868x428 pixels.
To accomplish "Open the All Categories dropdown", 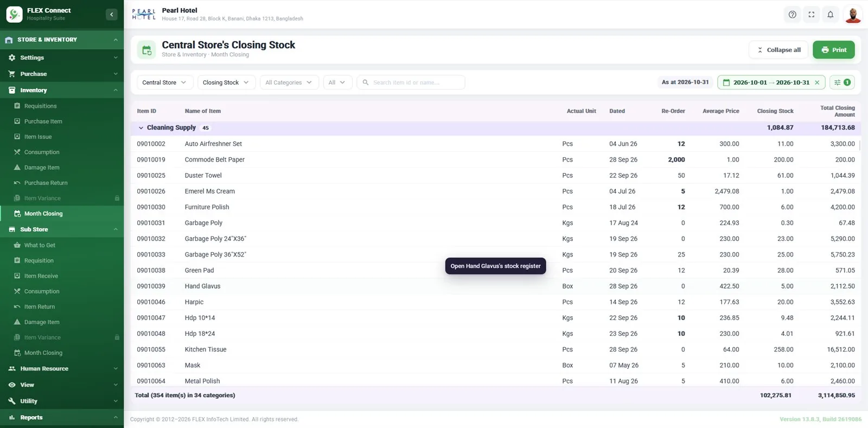I will [x=289, y=82].
